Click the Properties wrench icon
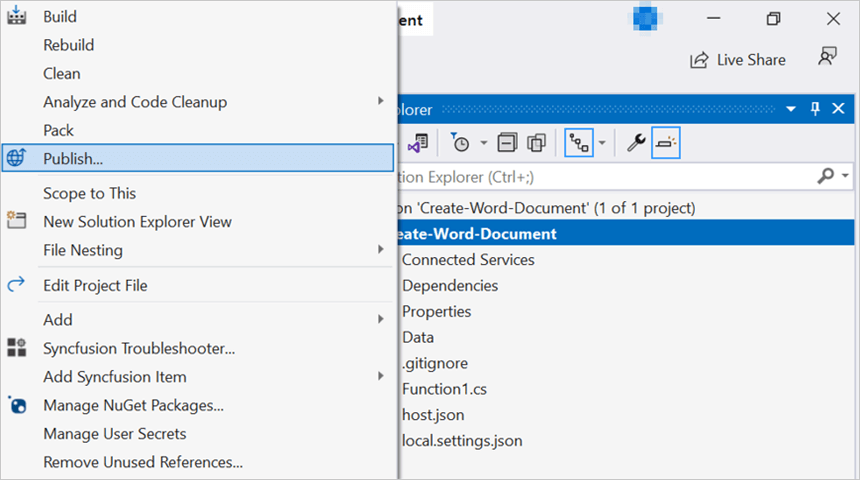This screenshot has height=480, width=860. pos(636,143)
